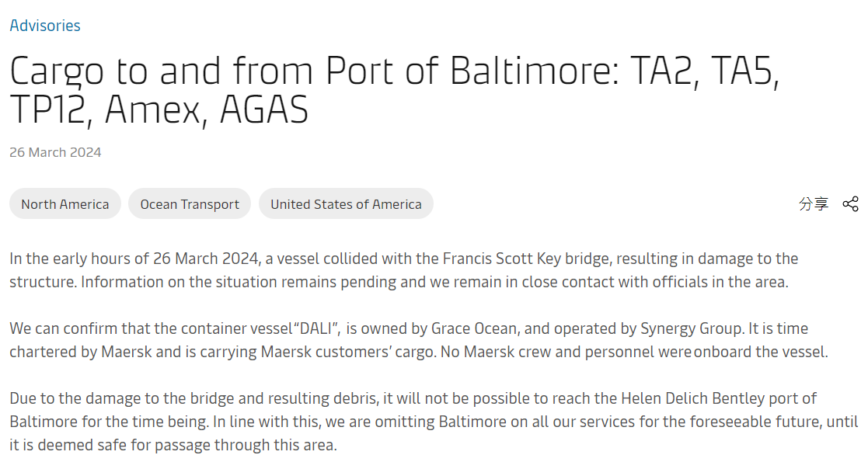Click 'chartered by Maersk' in the paragraph

click(80, 352)
